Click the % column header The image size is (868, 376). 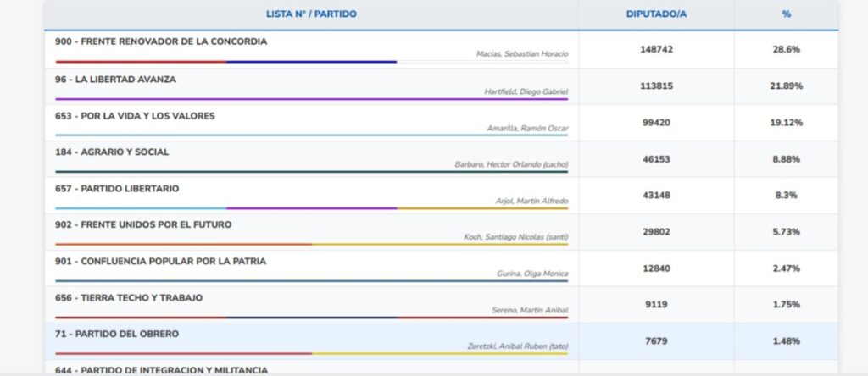click(786, 14)
